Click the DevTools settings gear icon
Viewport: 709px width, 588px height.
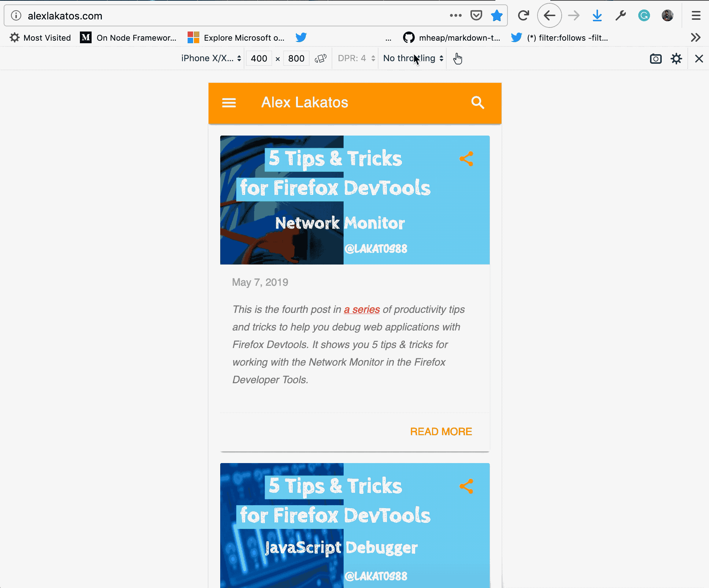[677, 58]
